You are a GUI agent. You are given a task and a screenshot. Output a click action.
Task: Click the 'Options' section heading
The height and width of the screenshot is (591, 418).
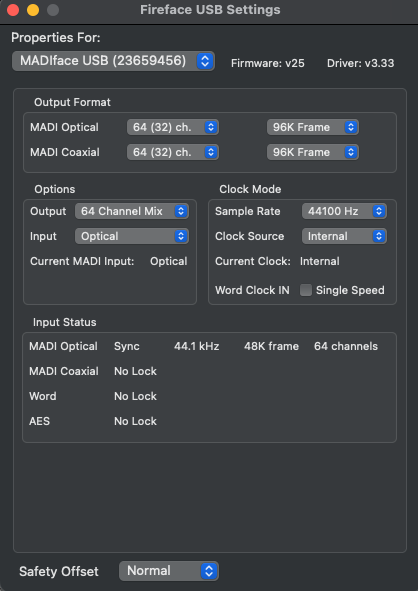pos(55,189)
